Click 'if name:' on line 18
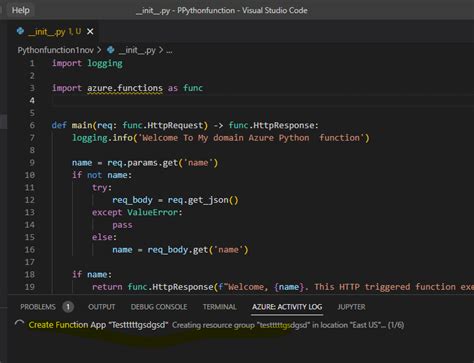 (92, 275)
